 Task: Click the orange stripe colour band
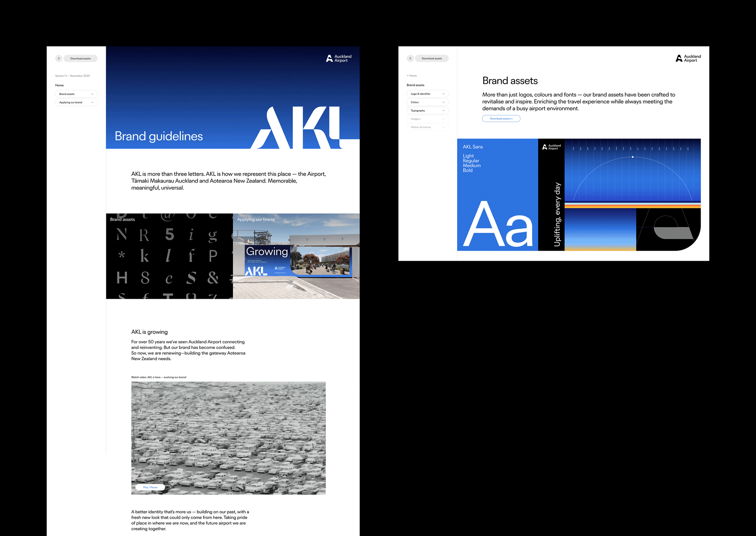click(633, 206)
